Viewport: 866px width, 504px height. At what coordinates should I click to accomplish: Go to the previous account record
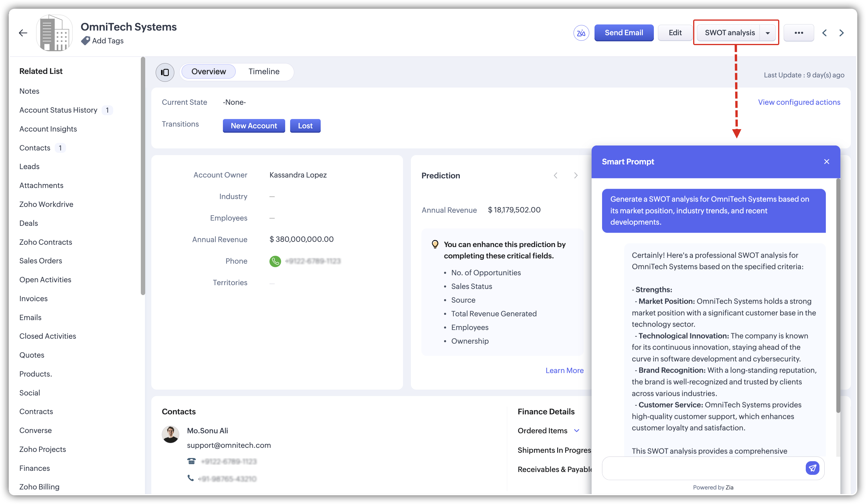[824, 33]
